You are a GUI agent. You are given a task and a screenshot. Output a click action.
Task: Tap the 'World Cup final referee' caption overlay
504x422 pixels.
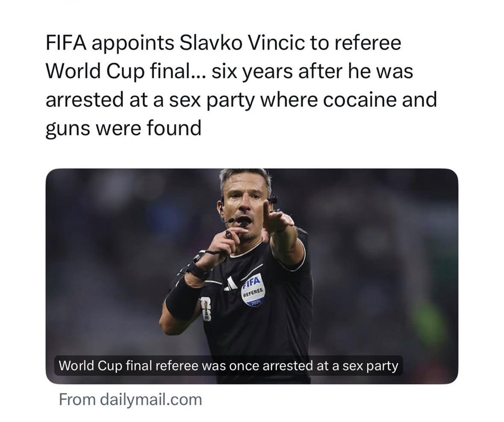pyautogui.click(x=229, y=366)
